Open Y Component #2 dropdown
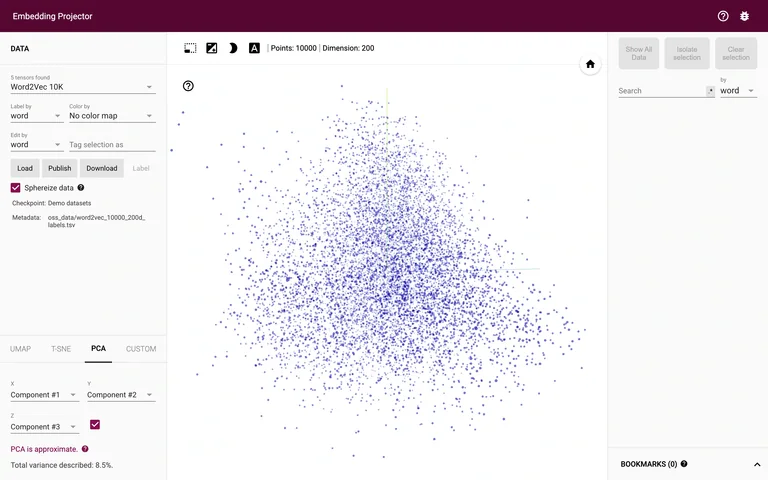Image resolution: width=768 pixels, height=480 pixels. (121, 395)
